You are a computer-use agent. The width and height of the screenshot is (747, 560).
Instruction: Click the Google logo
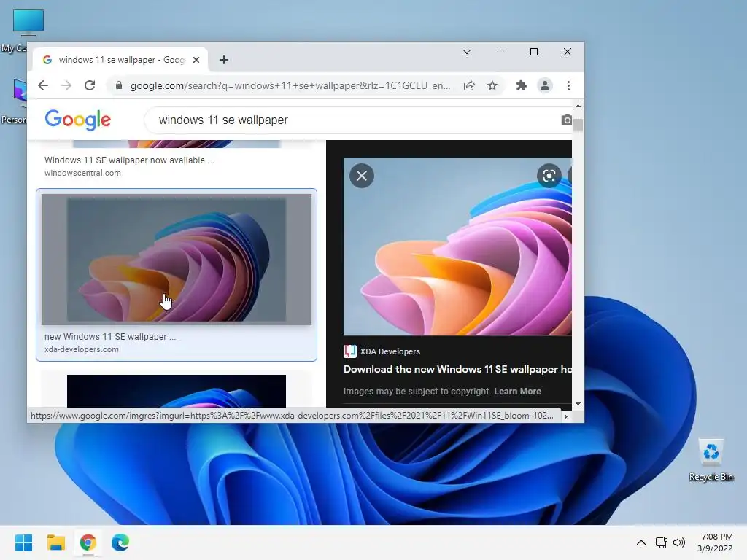pyautogui.click(x=77, y=120)
